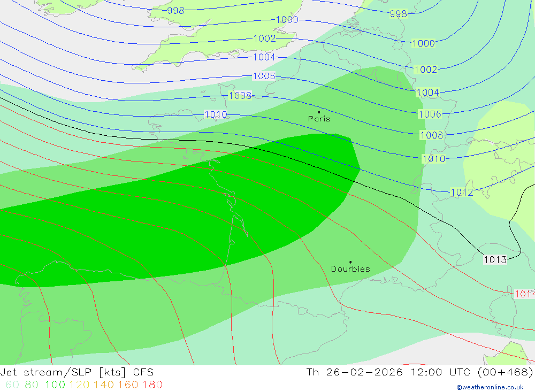This screenshot has width=535, height=392.
Task: Click the Paris city label
Action: coord(319,119)
